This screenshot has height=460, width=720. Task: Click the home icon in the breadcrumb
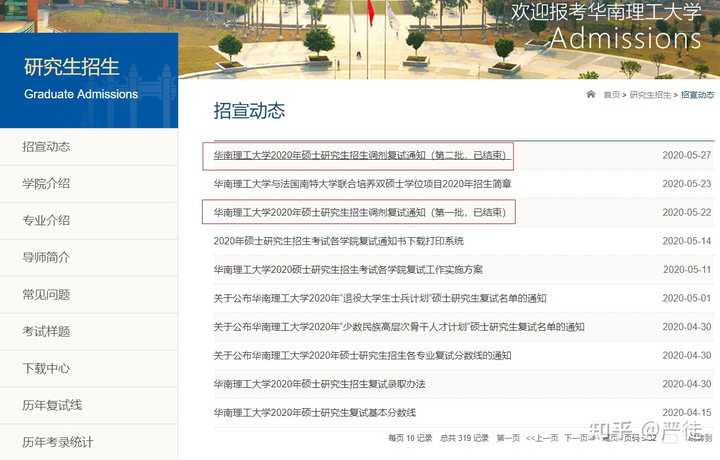591,94
